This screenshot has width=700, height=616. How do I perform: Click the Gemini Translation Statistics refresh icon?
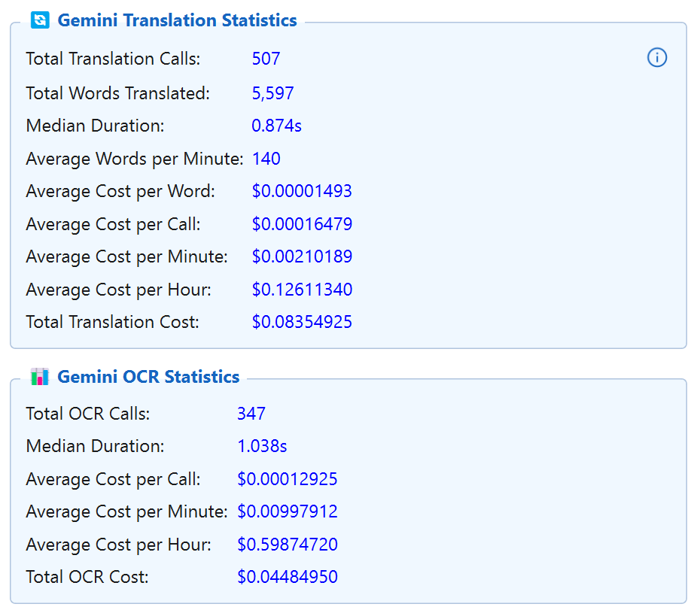[40, 20]
